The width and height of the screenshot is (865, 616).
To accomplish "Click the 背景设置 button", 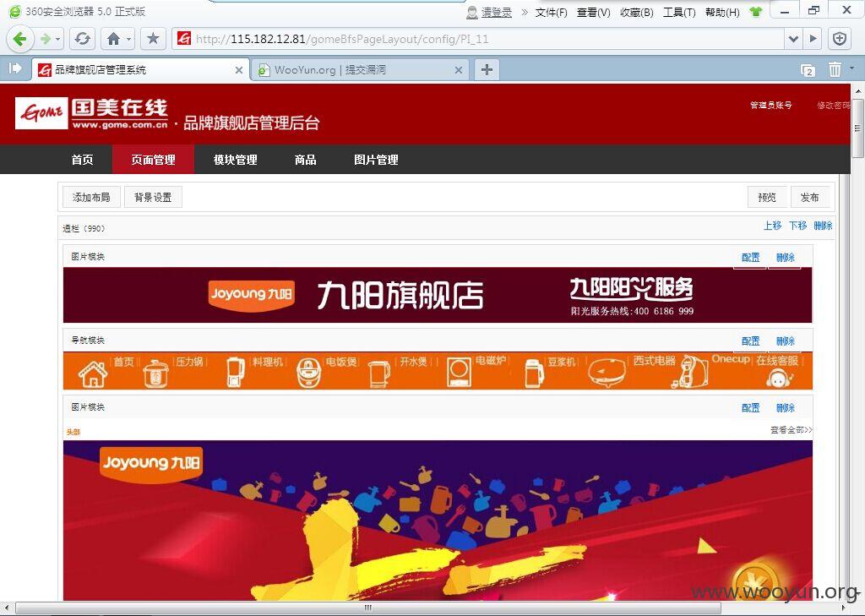I will click(153, 197).
